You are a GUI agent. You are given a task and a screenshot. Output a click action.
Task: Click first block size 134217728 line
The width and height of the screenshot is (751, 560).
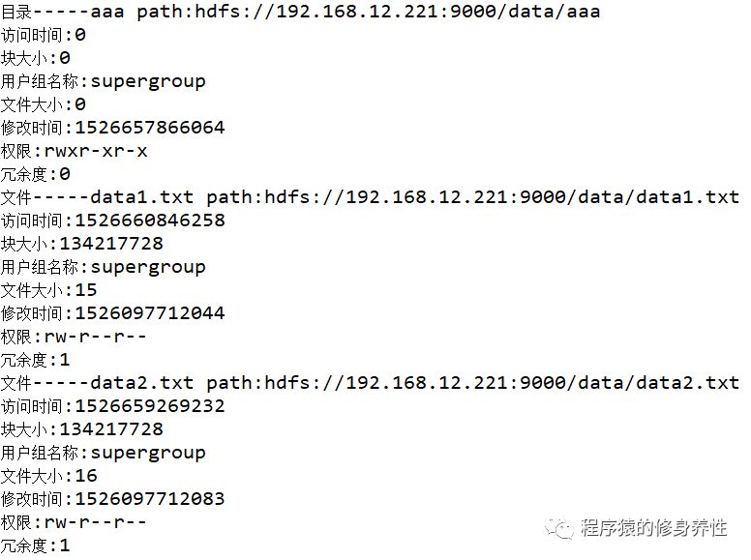[82, 244]
